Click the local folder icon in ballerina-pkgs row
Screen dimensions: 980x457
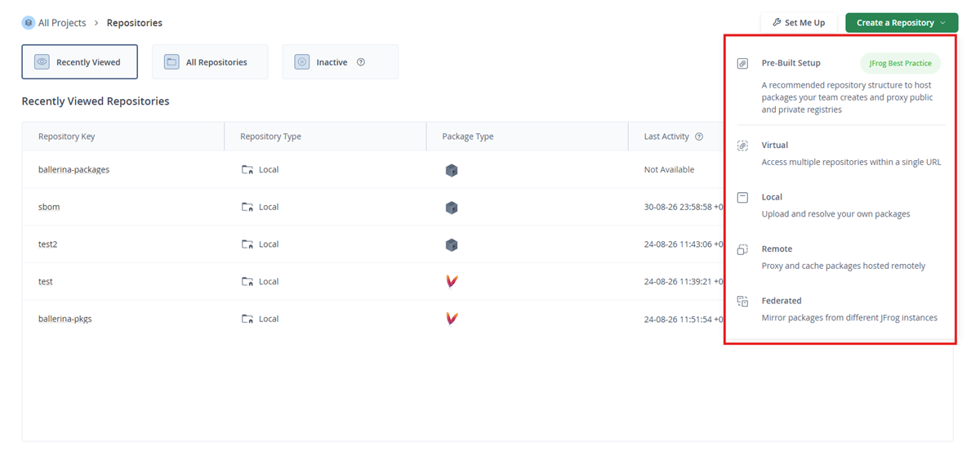[247, 319]
